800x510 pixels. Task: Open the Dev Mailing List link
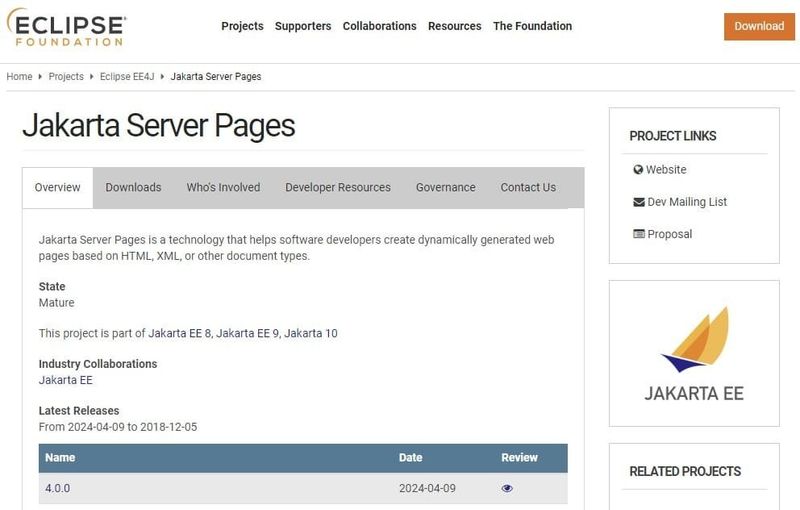tap(687, 202)
